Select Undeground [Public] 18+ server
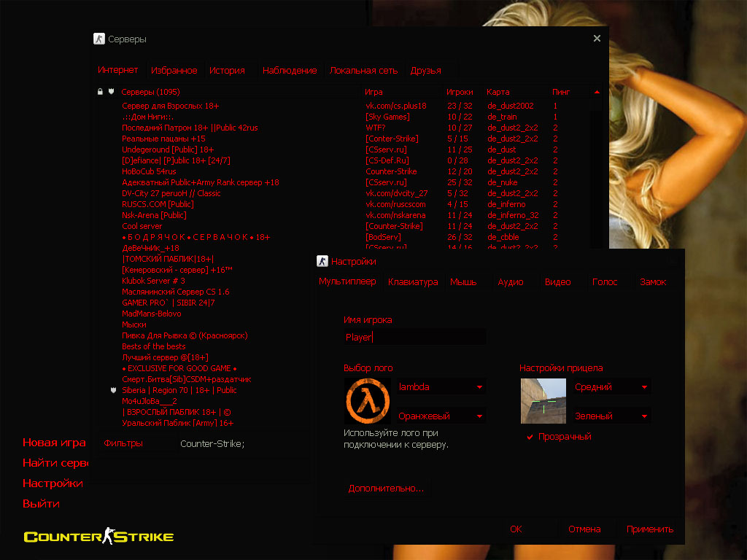Viewport: 747px width, 560px height. [168, 149]
